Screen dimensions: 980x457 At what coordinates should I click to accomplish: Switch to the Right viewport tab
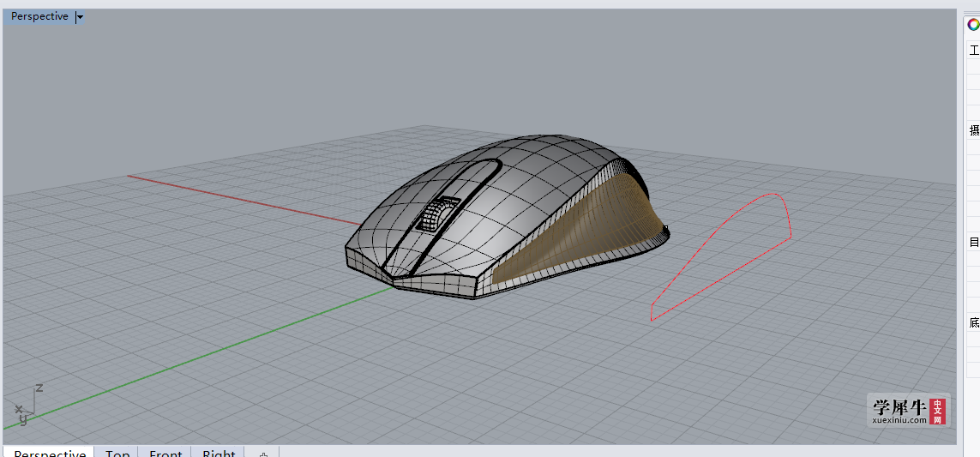tap(219, 454)
